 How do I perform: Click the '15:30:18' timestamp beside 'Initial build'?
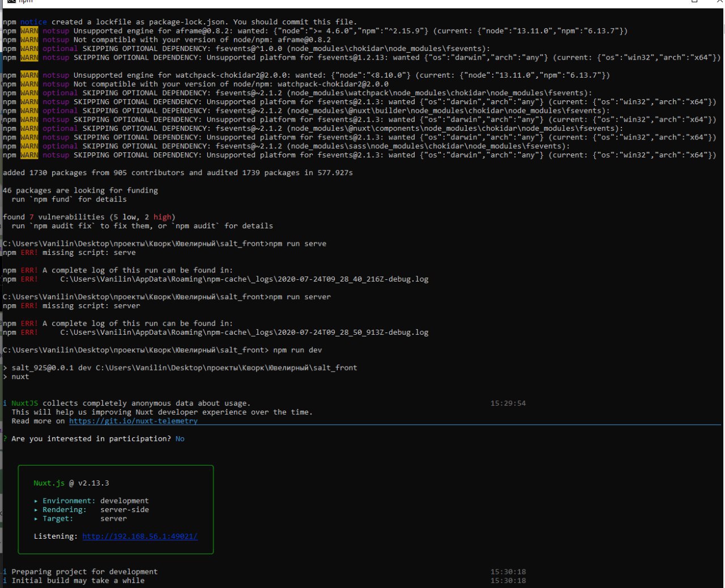click(508, 581)
